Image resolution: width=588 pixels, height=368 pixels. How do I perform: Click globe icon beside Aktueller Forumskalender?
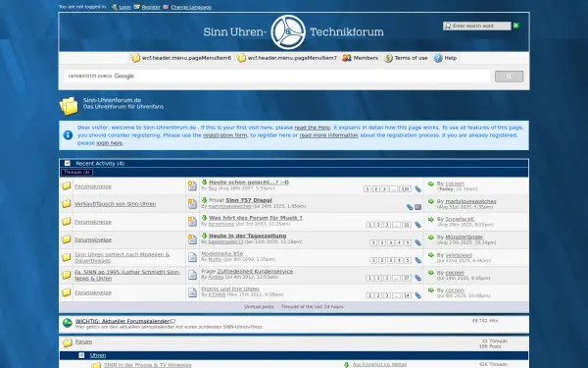67,323
